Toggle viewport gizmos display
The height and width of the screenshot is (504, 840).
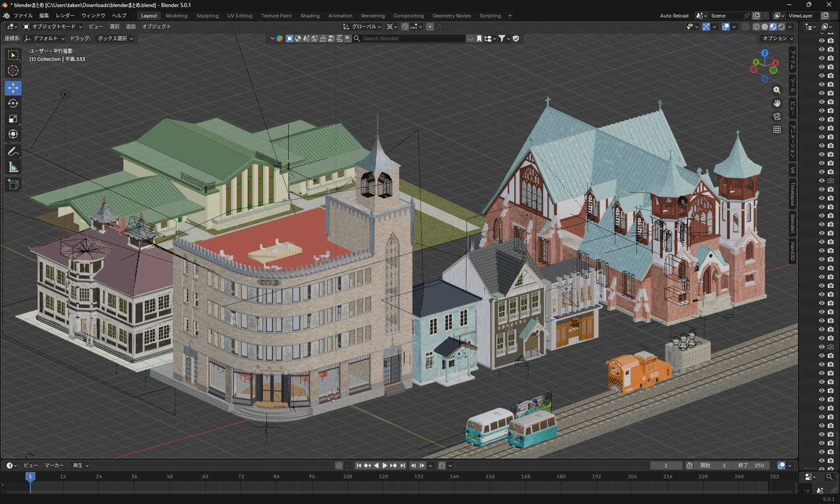(x=706, y=27)
